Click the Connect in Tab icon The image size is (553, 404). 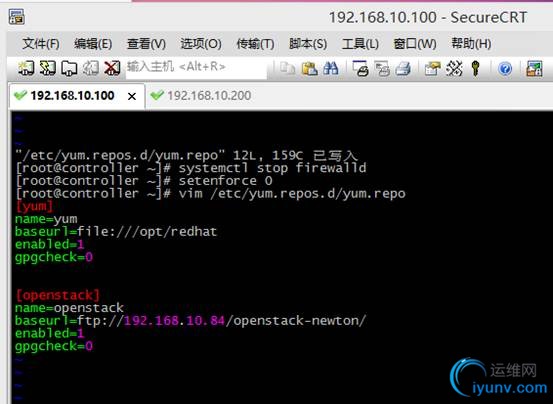tap(69, 68)
